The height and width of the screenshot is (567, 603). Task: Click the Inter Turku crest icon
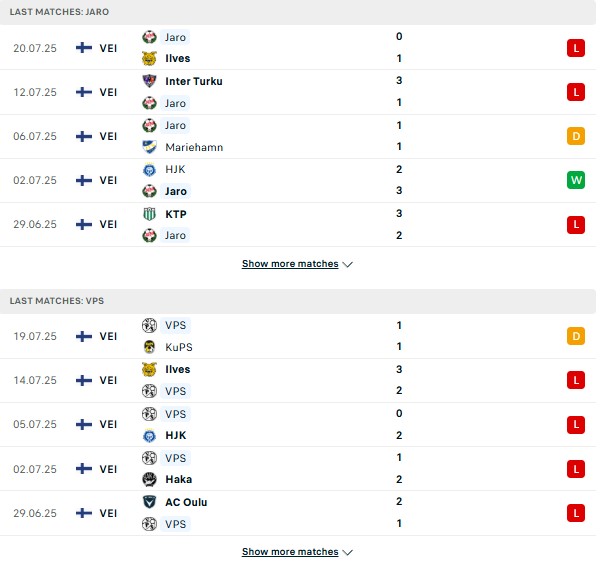coord(149,81)
